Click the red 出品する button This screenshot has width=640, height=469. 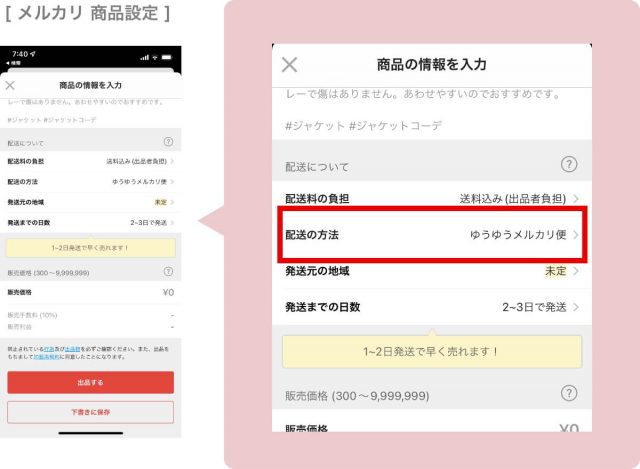coord(91,382)
